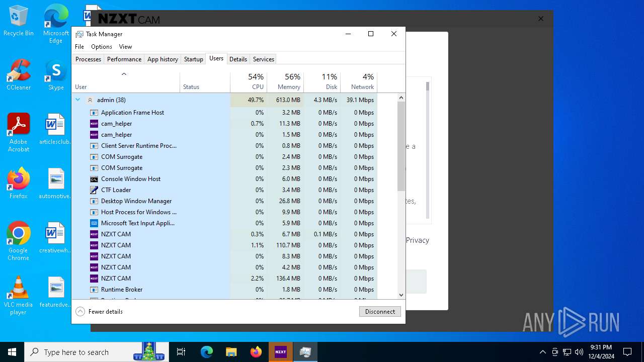Click the Runtime Broker process icon
The height and width of the screenshot is (362, 644).
click(x=94, y=290)
